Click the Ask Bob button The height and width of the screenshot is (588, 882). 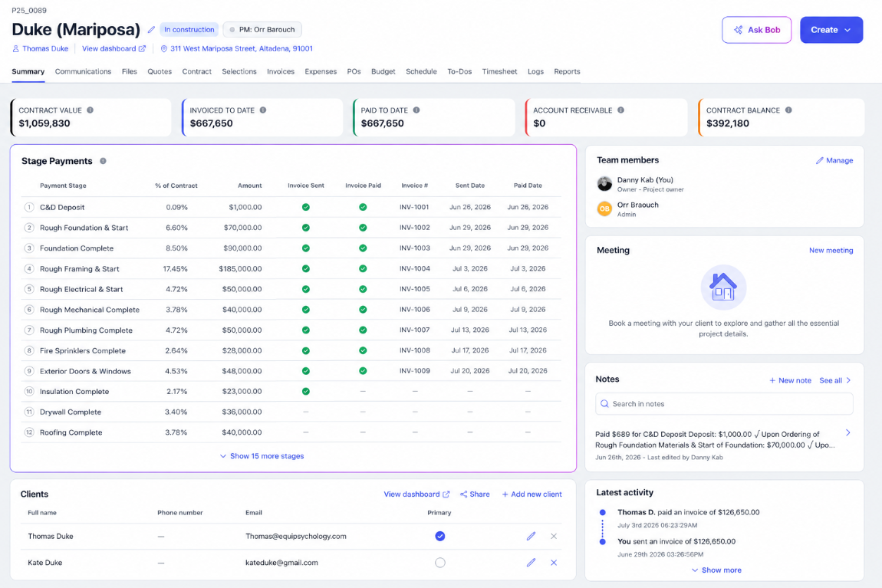click(756, 30)
